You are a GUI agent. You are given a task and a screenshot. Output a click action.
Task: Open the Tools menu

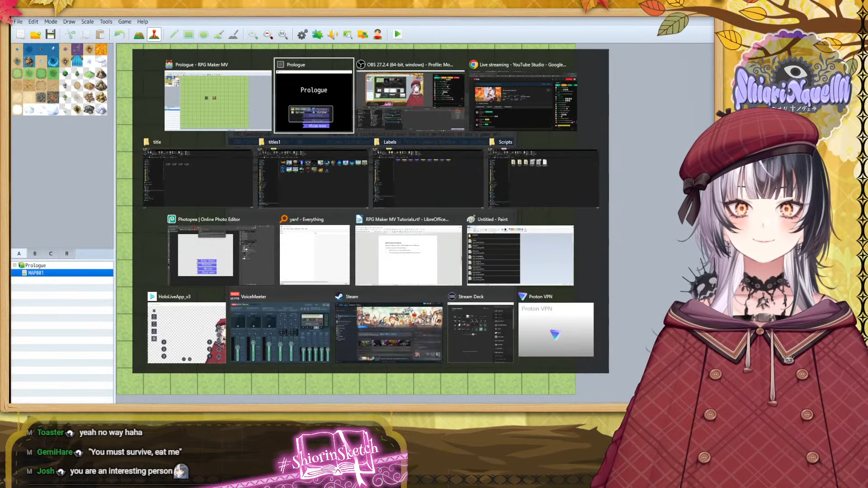tap(106, 22)
